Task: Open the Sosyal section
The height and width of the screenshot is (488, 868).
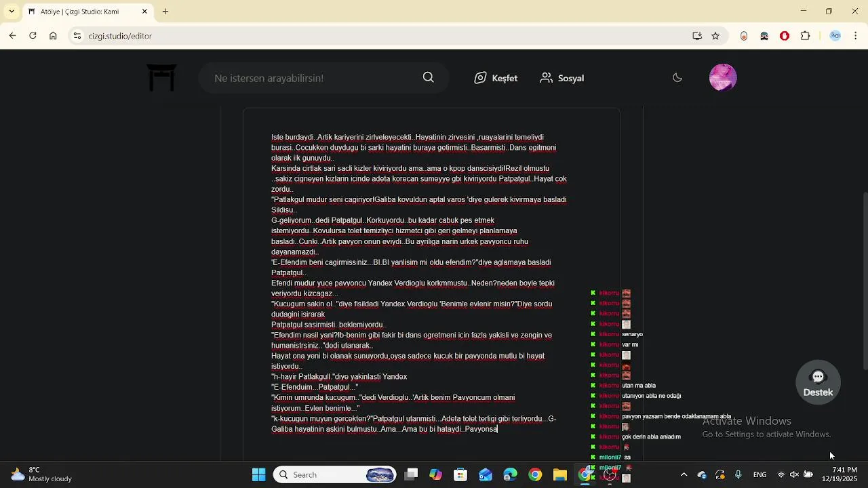Action: [562, 78]
